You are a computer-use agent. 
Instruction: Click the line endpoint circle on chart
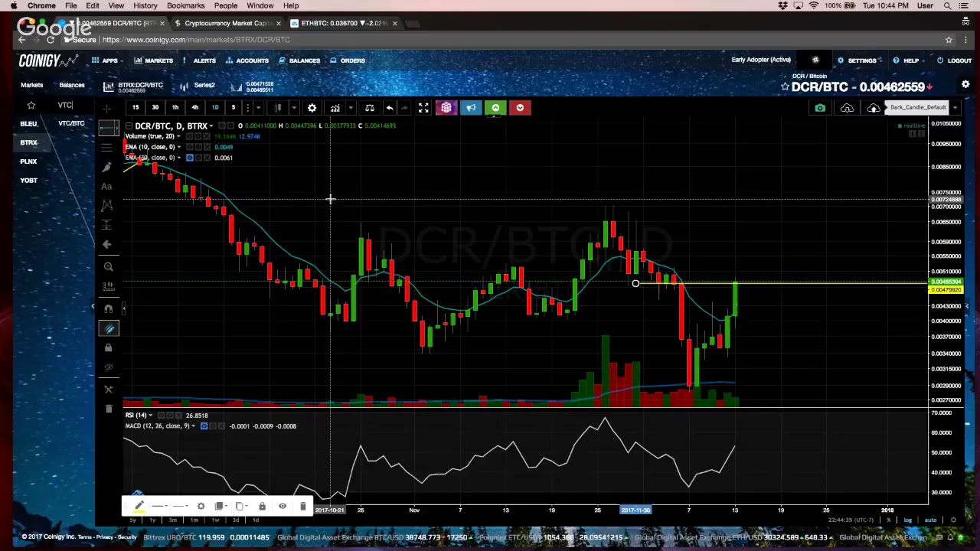635,284
